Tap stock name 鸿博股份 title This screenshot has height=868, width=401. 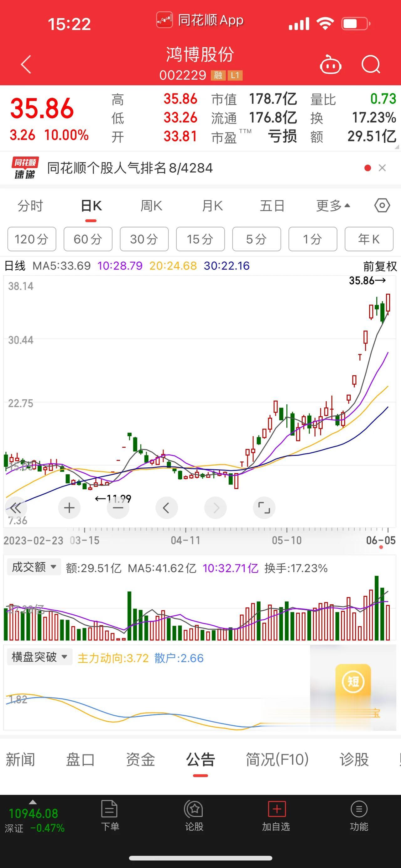point(200,54)
